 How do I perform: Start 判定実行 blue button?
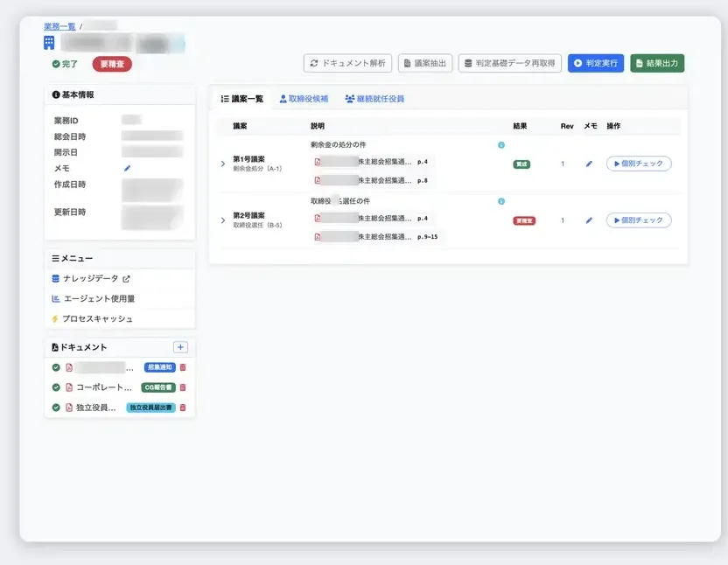coord(596,63)
